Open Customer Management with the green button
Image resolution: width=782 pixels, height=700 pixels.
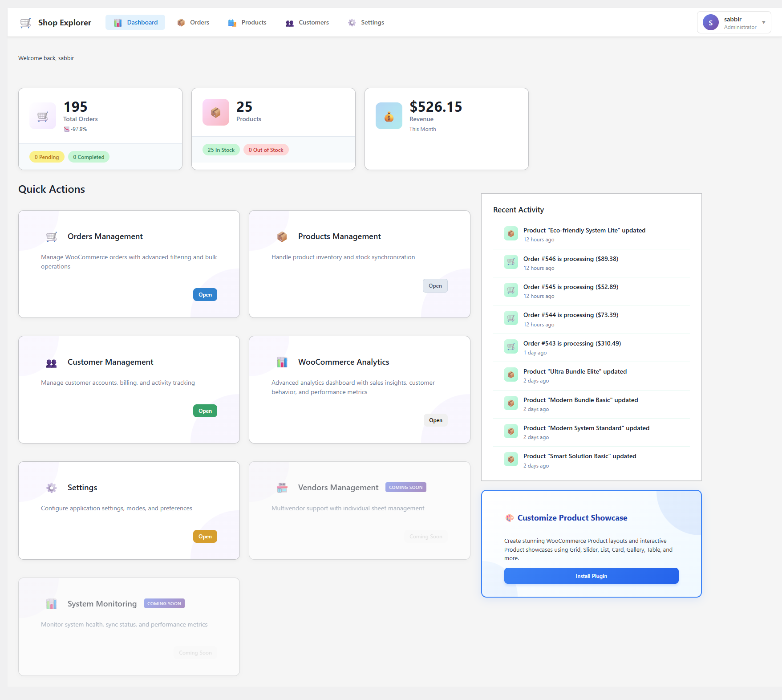(x=205, y=411)
